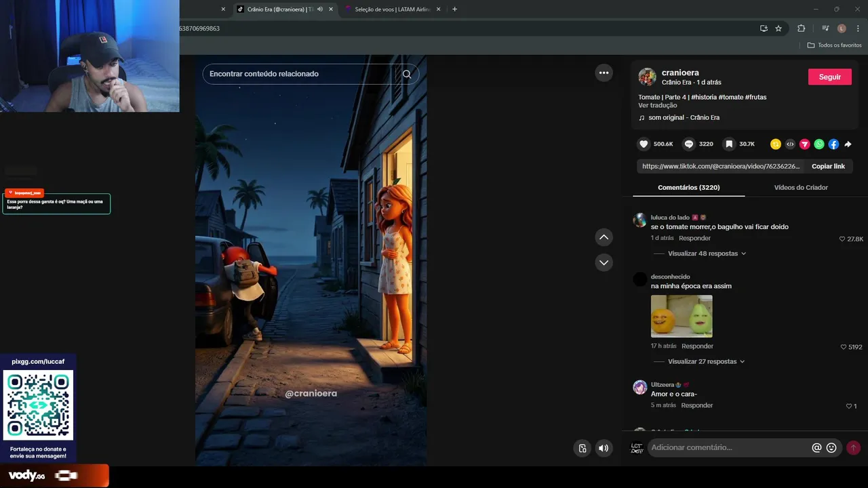868x488 pixels.
Task: Open video more options ellipsis
Action: tap(604, 73)
